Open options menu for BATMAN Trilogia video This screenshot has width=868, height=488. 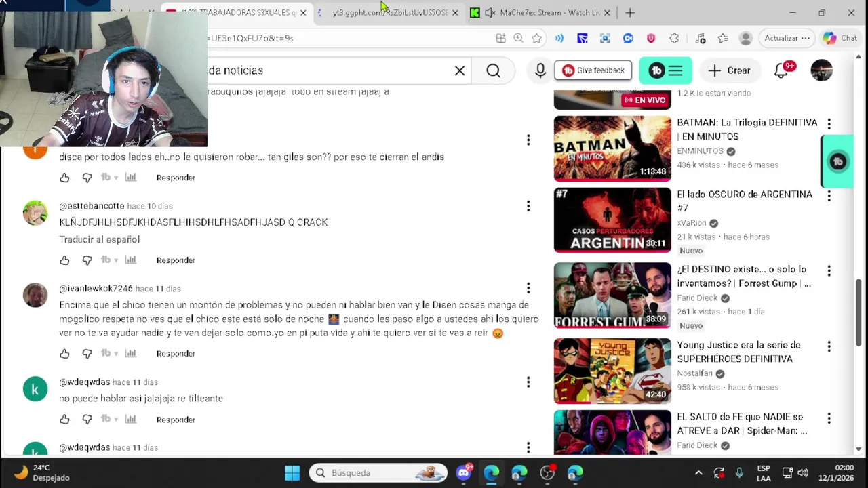coord(829,123)
